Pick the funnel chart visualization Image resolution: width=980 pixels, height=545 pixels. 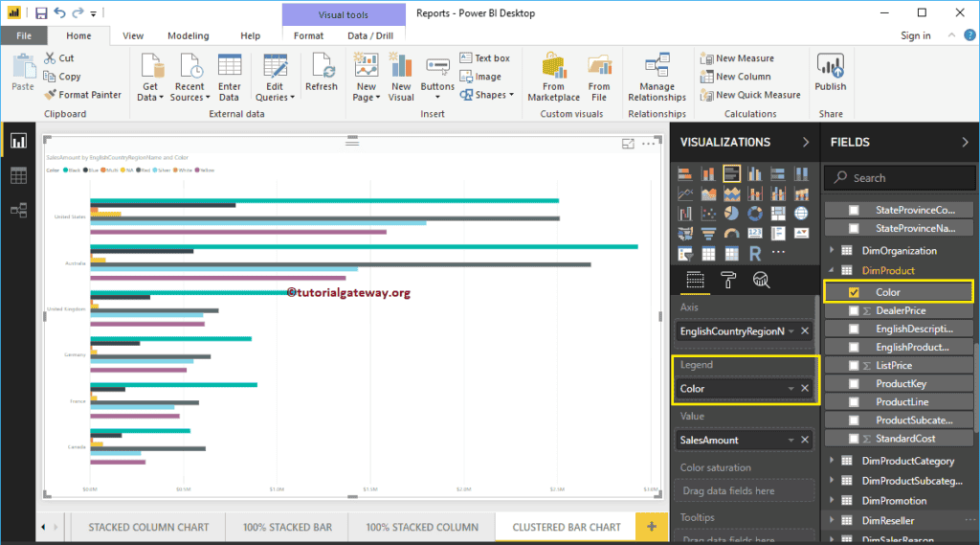click(x=708, y=234)
